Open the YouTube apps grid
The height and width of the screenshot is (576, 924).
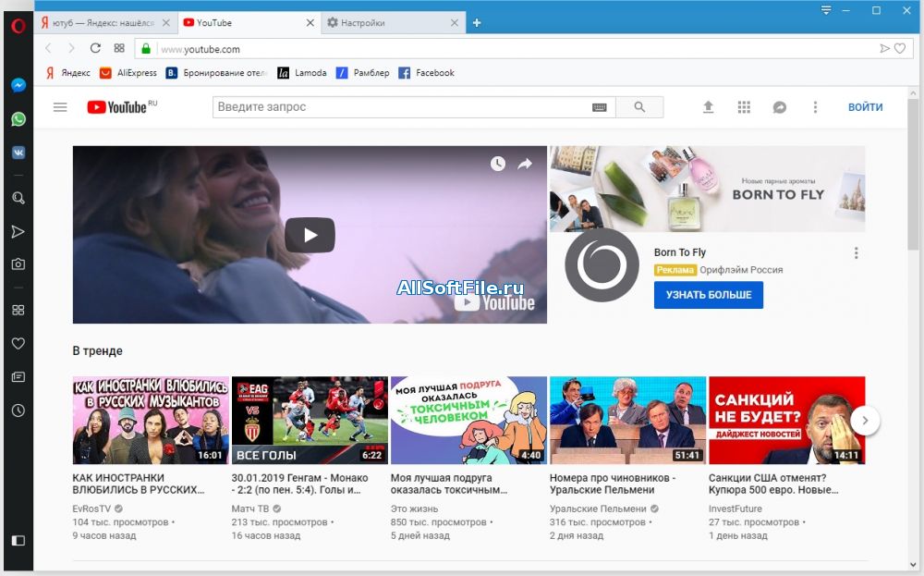pos(744,107)
